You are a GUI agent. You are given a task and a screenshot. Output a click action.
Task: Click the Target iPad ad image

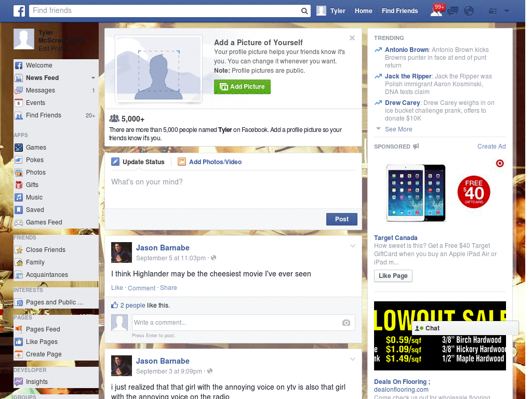[440, 192]
